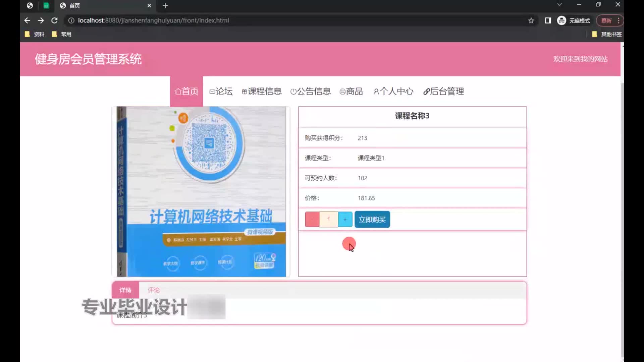Open the 课程信息 menu item
644x362 pixels.
click(262, 91)
